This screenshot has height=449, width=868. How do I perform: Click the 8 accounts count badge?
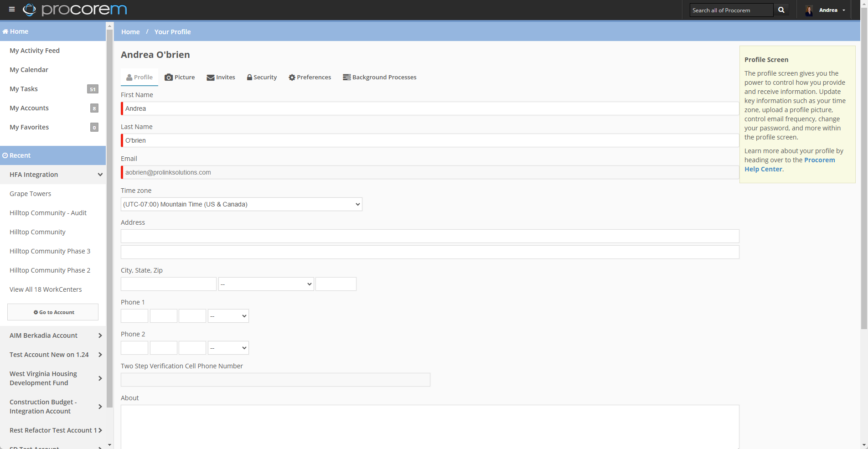click(94, 108)
